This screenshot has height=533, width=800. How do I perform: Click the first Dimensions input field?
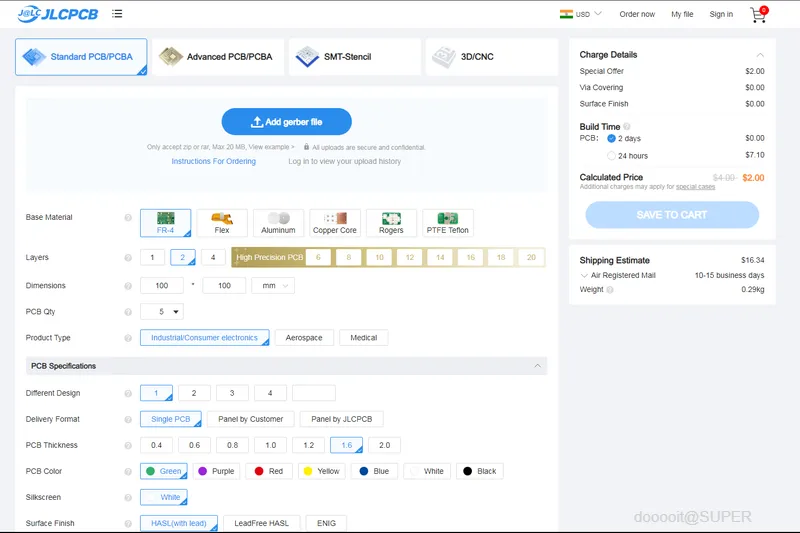click(162, 286)
